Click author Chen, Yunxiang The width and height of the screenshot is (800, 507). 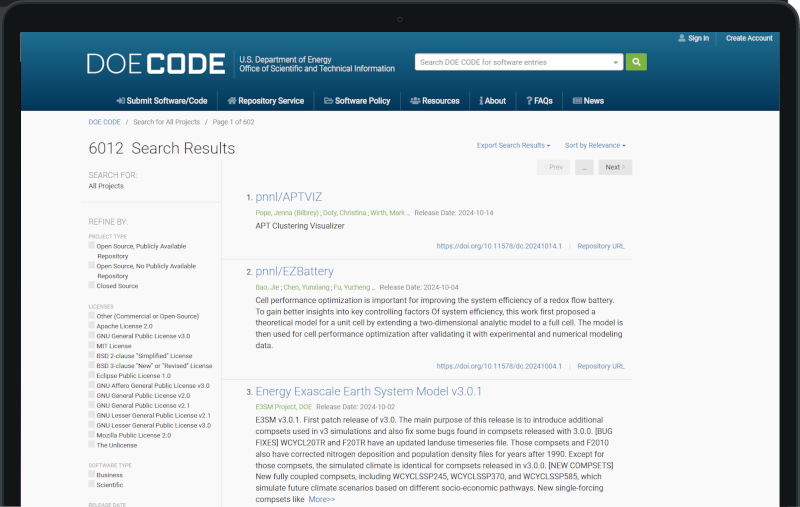pos(306,287)
